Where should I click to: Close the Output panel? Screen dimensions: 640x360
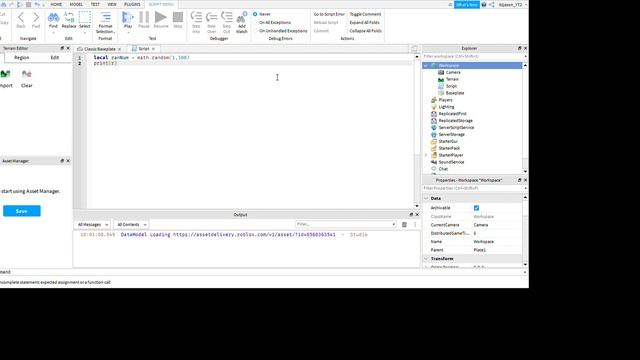(417, 215)
